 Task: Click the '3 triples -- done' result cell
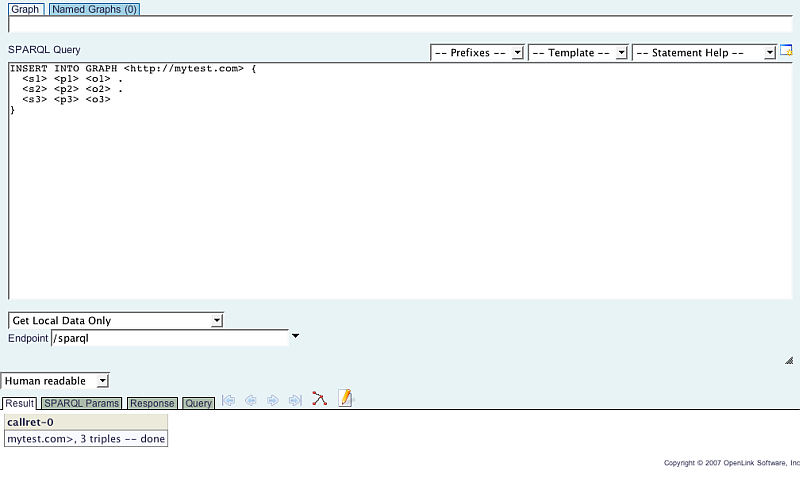click(x=86, y=439)
